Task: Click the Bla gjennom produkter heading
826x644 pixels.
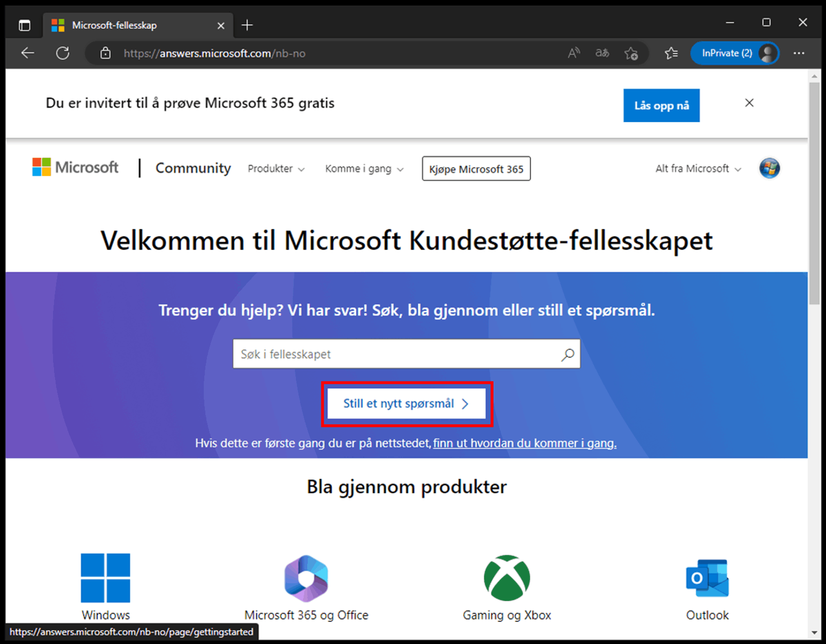Action: click(407, 487)
